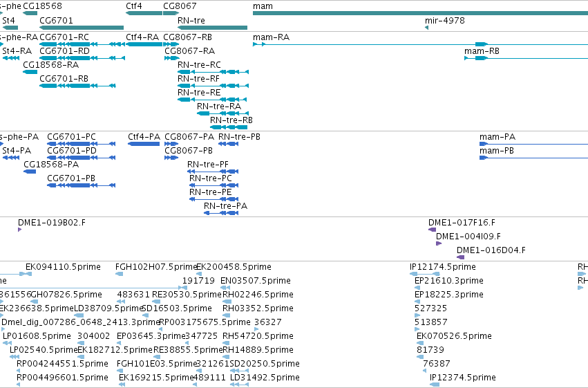This screenshot has width=588, height=388.
Task: Select transcript RN-tre-RE
Action: 212,100
